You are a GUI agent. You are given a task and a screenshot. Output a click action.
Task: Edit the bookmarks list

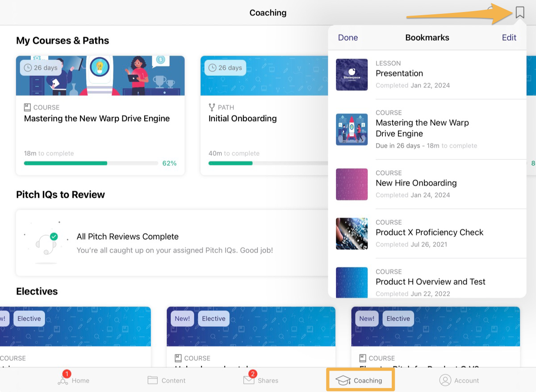click(x=509, y=38)
